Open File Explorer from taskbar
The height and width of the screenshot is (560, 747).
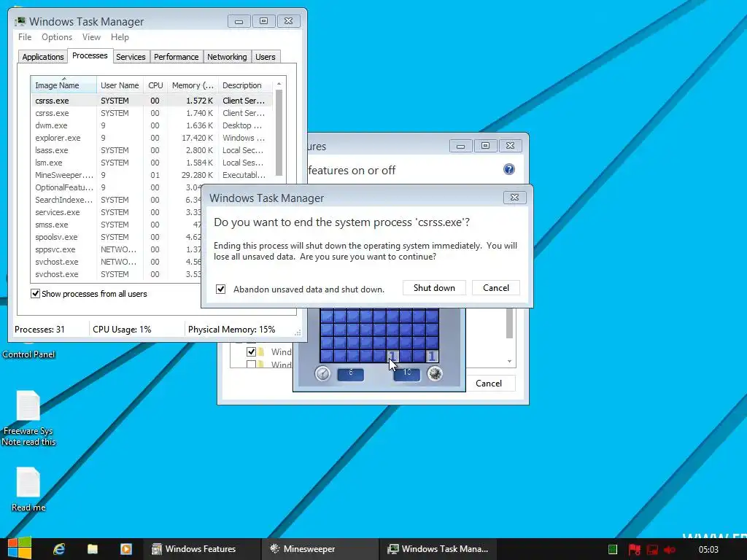(x=93, y=549)
